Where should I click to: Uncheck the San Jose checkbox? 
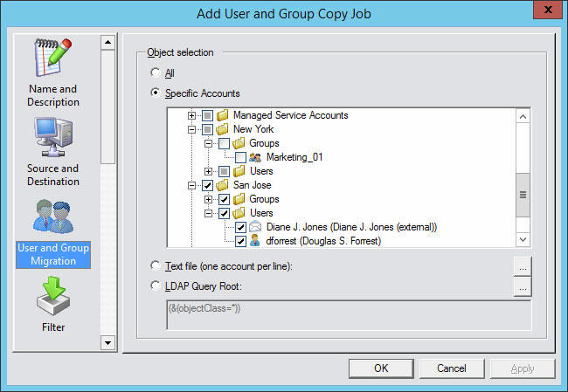coord(207,185)
